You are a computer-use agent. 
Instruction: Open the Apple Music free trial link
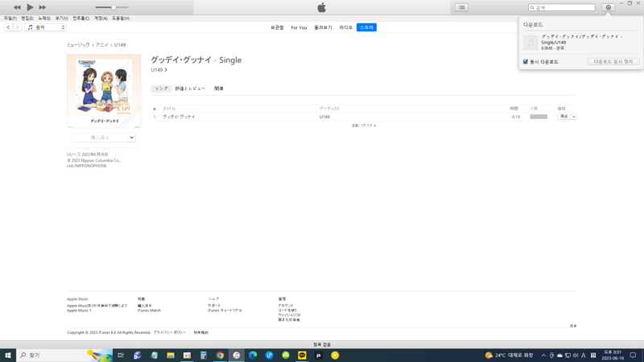pyautogui.click(x=97, y=306)
